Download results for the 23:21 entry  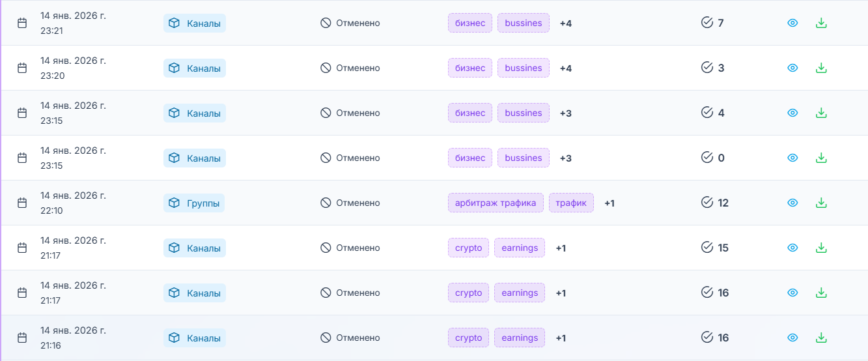821,23
